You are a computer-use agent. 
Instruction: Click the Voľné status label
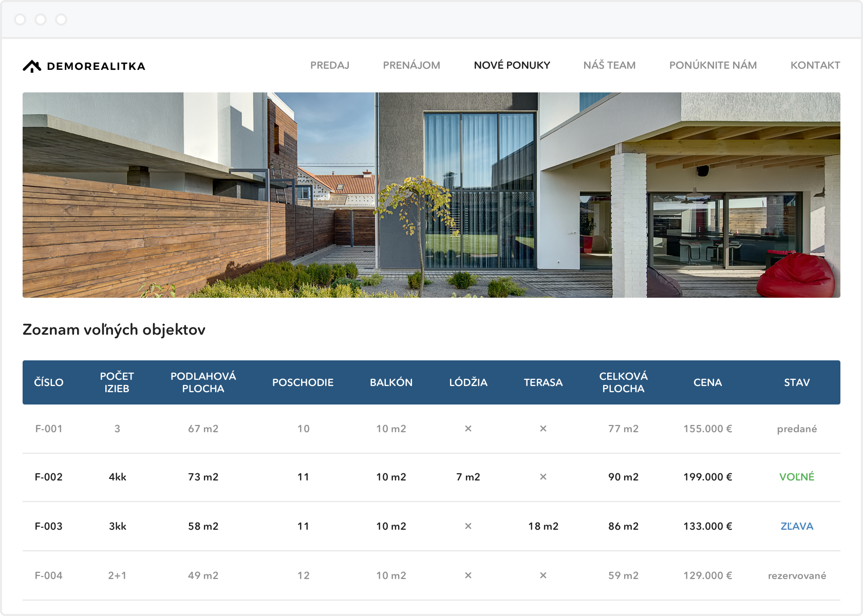point(797,477)
